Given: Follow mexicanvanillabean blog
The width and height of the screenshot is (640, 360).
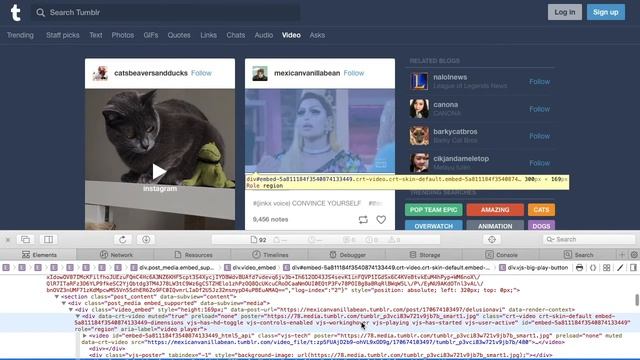Looking at the screenshot, I should tap(353, 73).
